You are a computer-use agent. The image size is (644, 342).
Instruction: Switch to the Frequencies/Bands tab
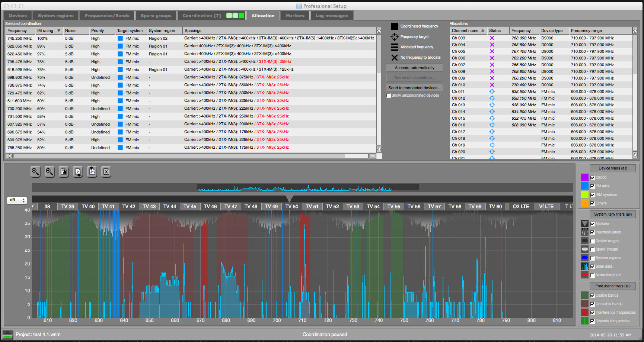pos(107,16)
